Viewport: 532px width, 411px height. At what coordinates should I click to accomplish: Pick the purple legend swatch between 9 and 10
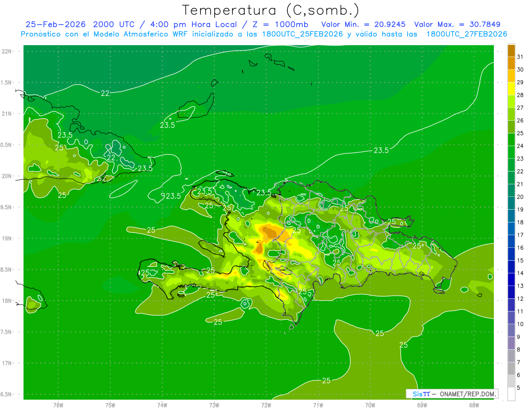pos(511,330)
